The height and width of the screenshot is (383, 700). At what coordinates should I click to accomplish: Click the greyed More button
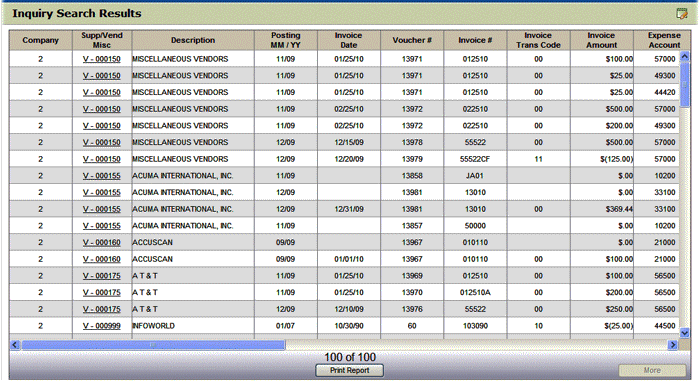(652, 371)
